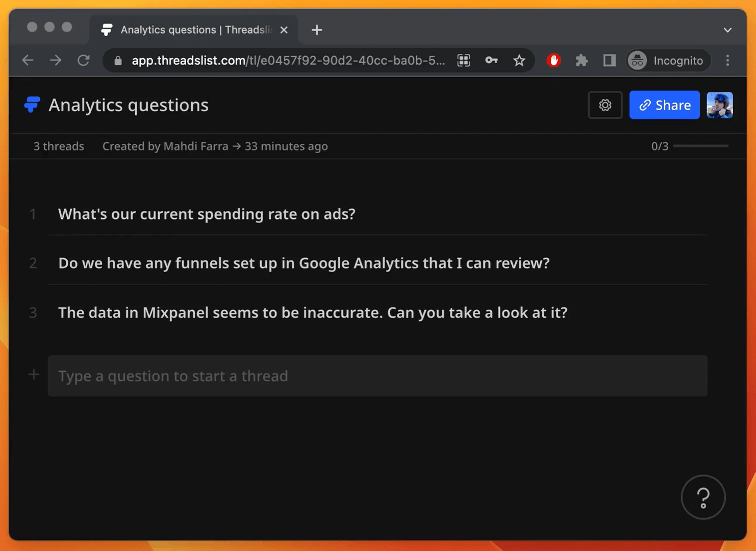Click the '33 minutes ago' timestamp

tap(286, 146)
